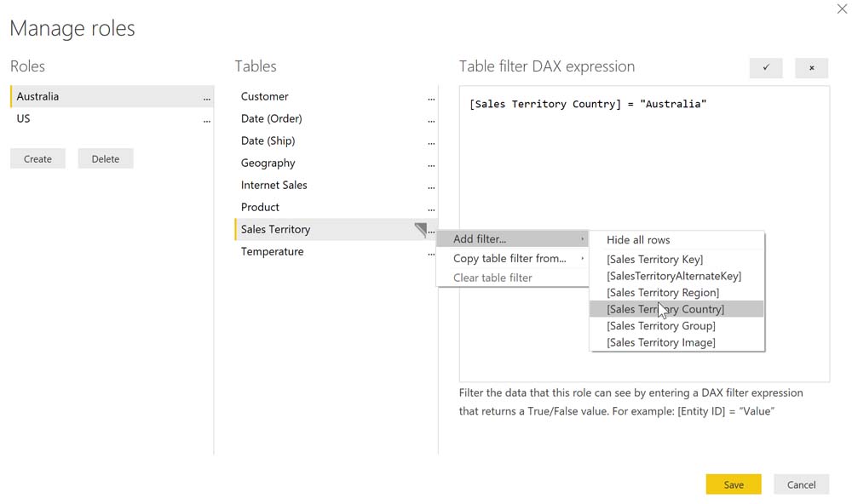Viewport: 852px width, 504px height.
Task: Pick [Sales Territory Key] from the list
Action: tap(655, 260)
